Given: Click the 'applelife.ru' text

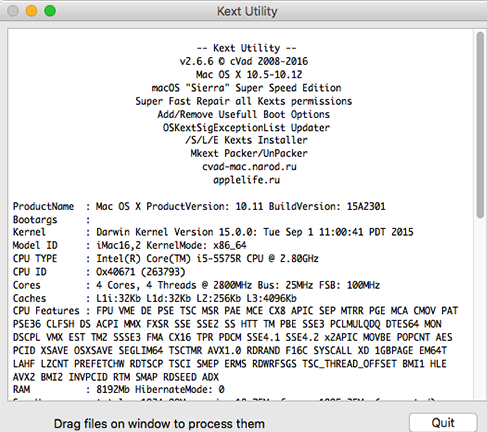Looking at the screenshot, I should coord(247,180).
